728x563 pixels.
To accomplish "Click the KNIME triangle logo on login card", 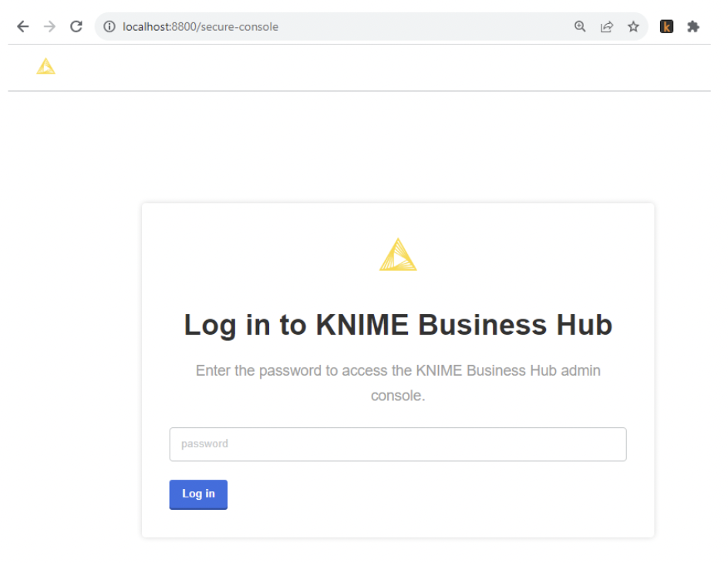I will click(x=398, y=255).
